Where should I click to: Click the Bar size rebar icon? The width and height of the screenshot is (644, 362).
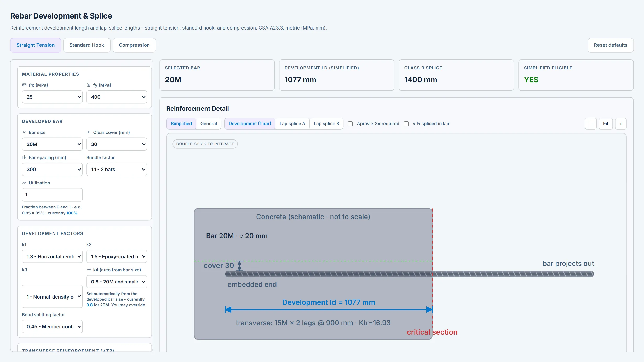[24, 132]
